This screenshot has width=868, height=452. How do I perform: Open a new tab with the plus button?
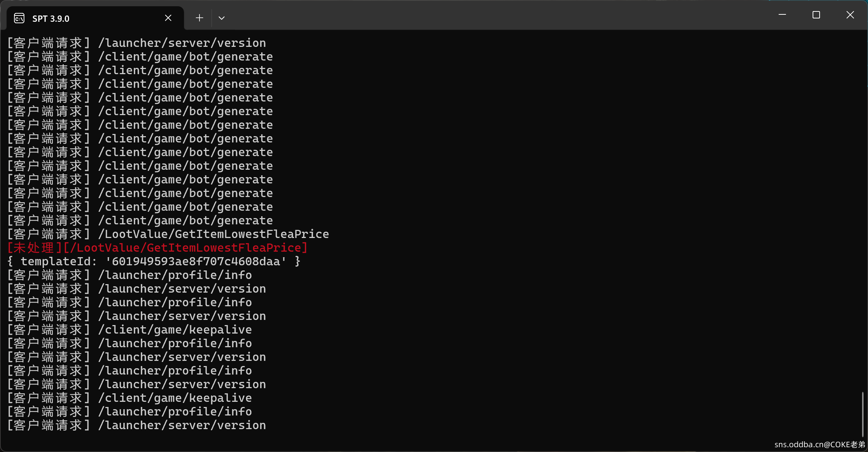pyautogui.click(x=199, y=18)
